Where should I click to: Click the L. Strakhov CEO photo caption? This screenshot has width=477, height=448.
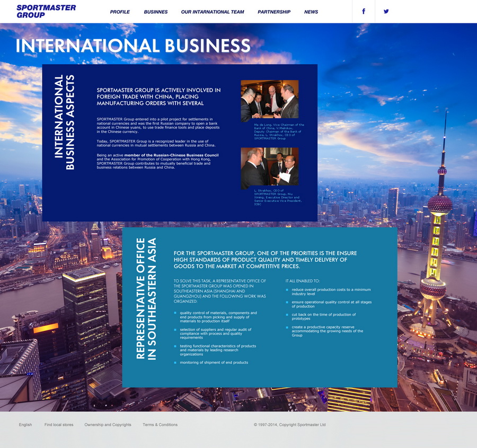pos(278,197)
